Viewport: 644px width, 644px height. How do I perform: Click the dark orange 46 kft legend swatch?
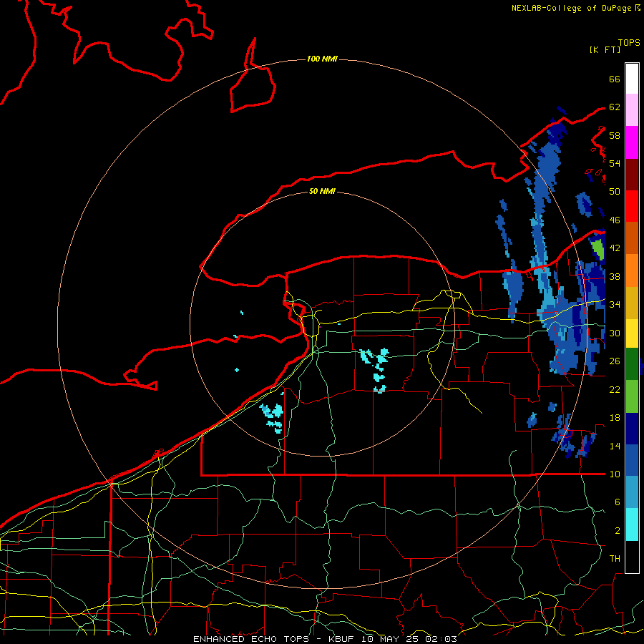pyautogui.click(x=632, y=238)
